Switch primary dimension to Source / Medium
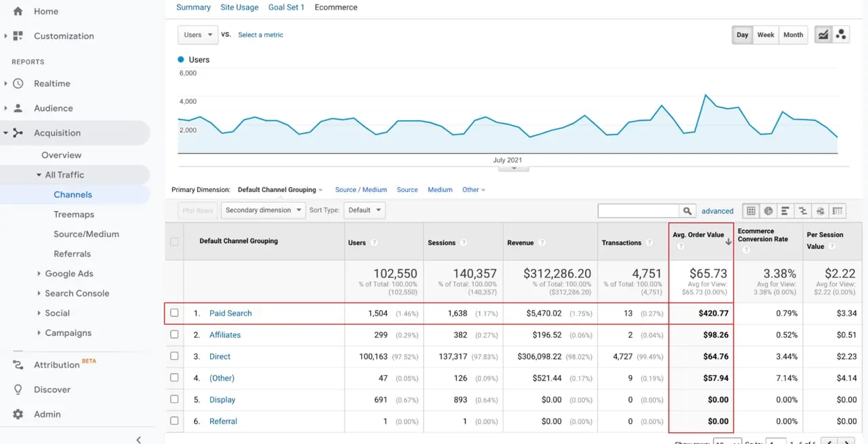 361,190
